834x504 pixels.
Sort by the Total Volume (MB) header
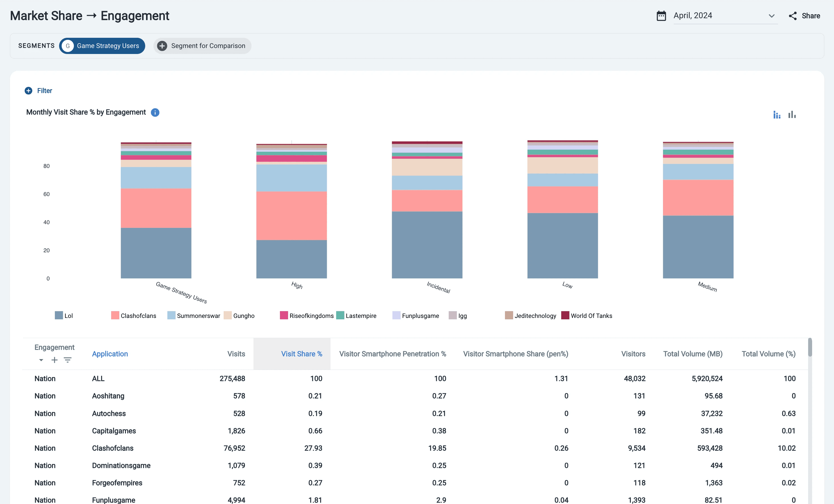tap(693, 354)
